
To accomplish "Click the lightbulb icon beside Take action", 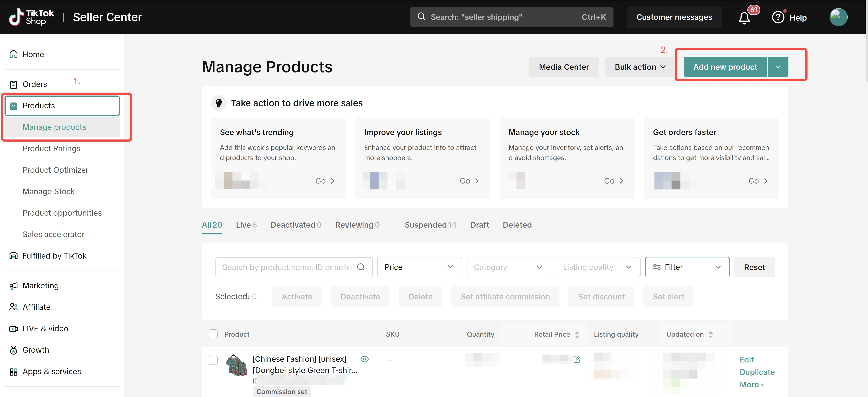I will coord(219,103).
